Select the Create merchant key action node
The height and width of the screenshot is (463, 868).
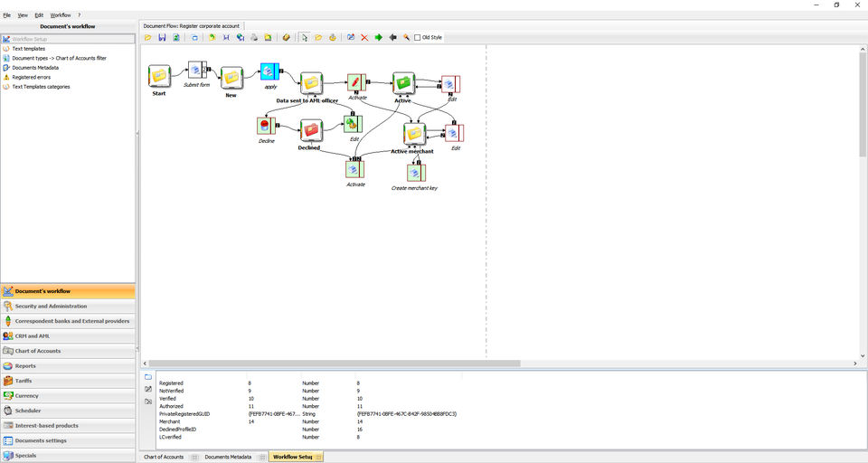tap(416, 173)
